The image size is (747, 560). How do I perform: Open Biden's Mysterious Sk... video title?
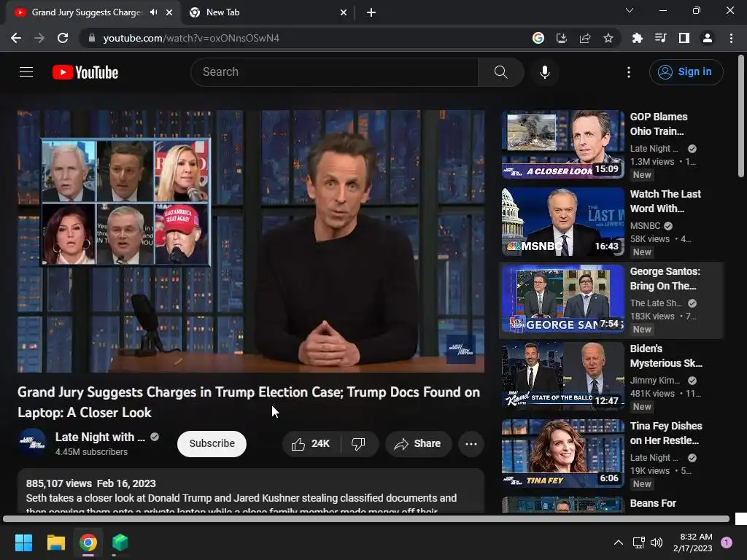pos(666,356)
